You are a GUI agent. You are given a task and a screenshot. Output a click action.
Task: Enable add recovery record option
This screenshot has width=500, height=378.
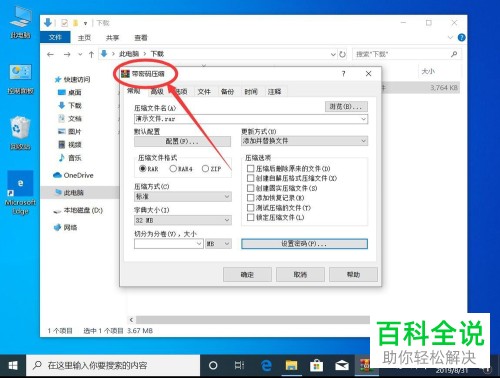coord(250,198)
